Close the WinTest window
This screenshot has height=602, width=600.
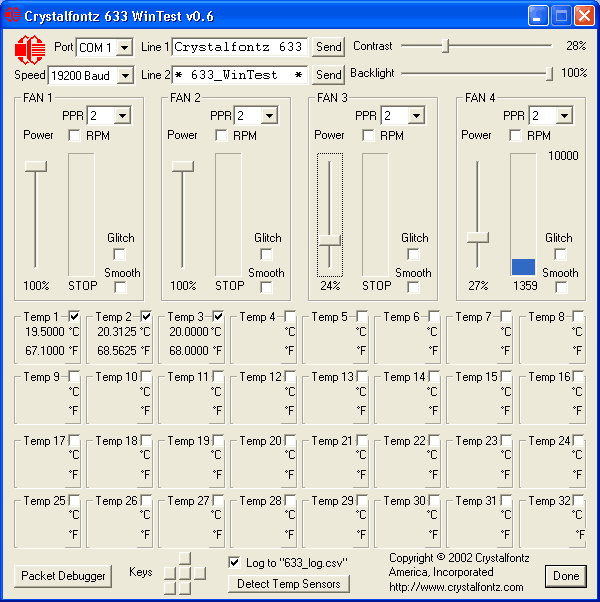(x=584, y=16)
